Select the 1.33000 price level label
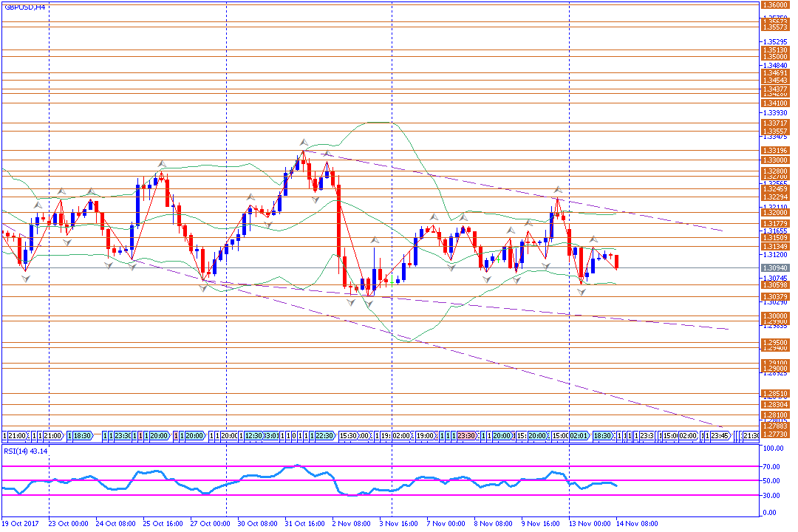 (x=774, y=160)
